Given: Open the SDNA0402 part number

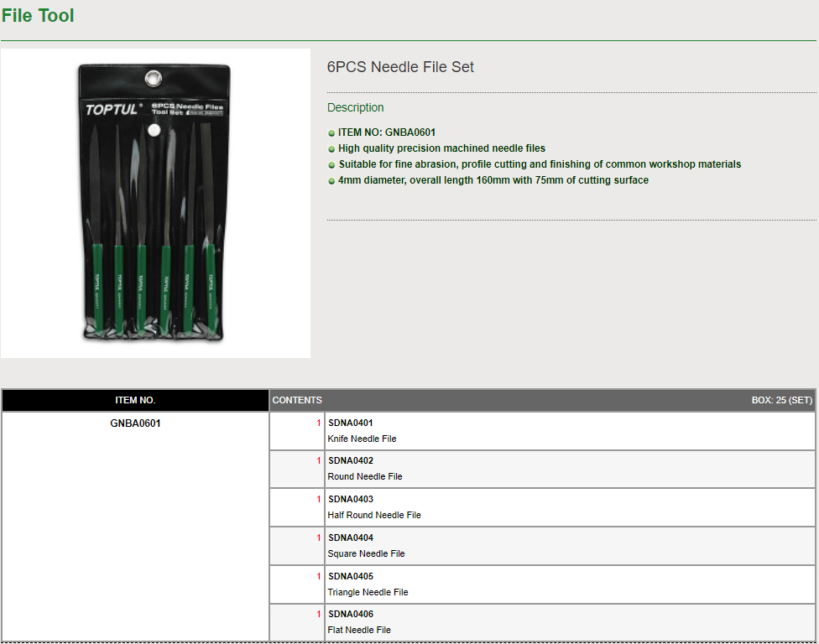Looking at the screenshot, I should coord(351,460).
